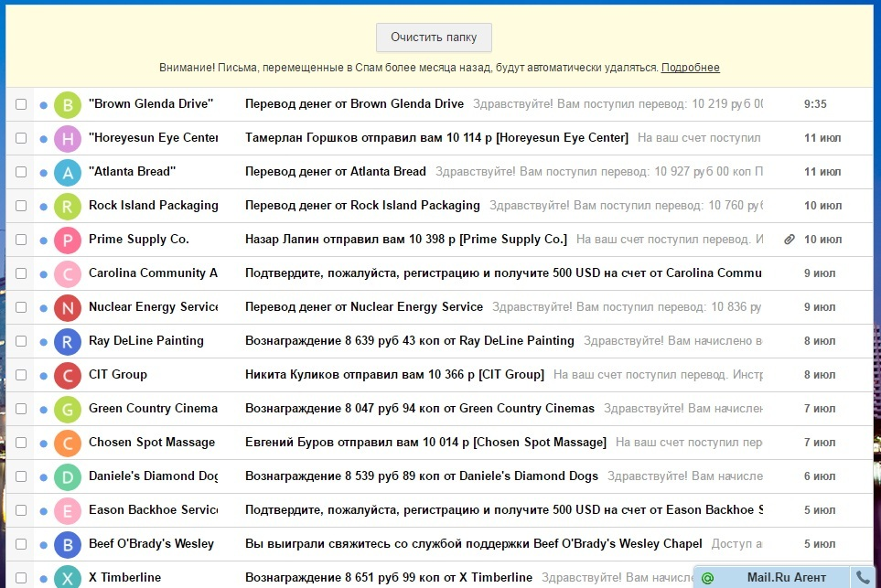
Task: Tick the Rock Island Packaging row checkbox
Action: (x=21, y=206)
